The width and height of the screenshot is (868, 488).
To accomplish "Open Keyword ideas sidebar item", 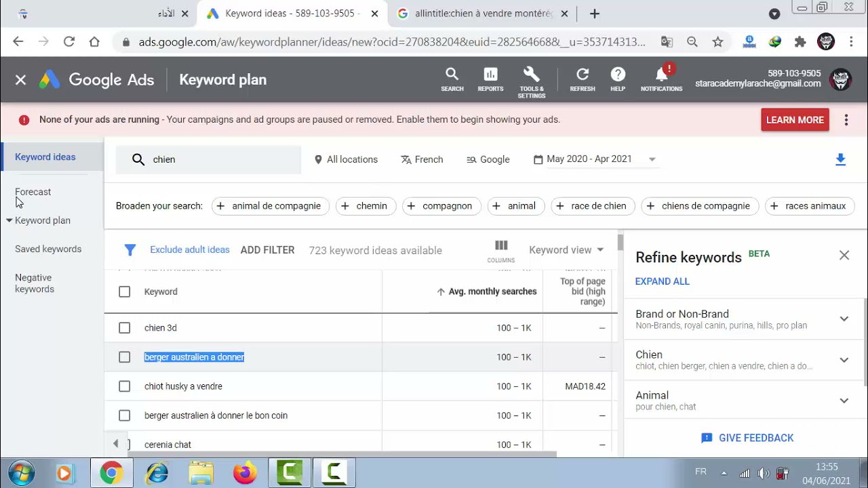I will tap(45, 157).
